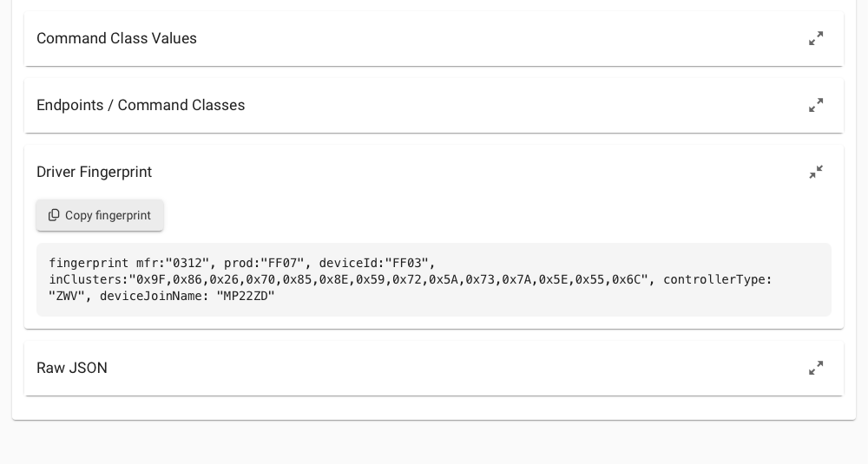Screen dimensions: 868x464
Task: Click blank header space in Endpoints / Command Classes row
Action: pyautogui.click(x=521, y=105)
